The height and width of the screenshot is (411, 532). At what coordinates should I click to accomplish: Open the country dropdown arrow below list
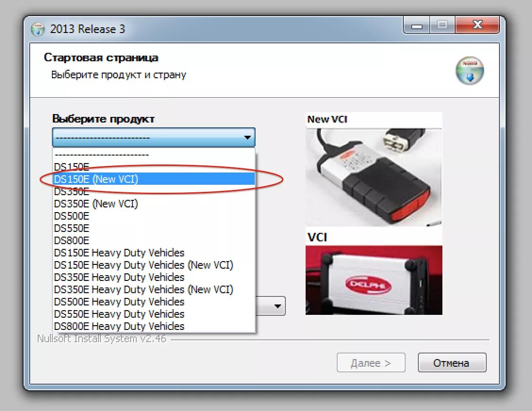pos(277,306)
